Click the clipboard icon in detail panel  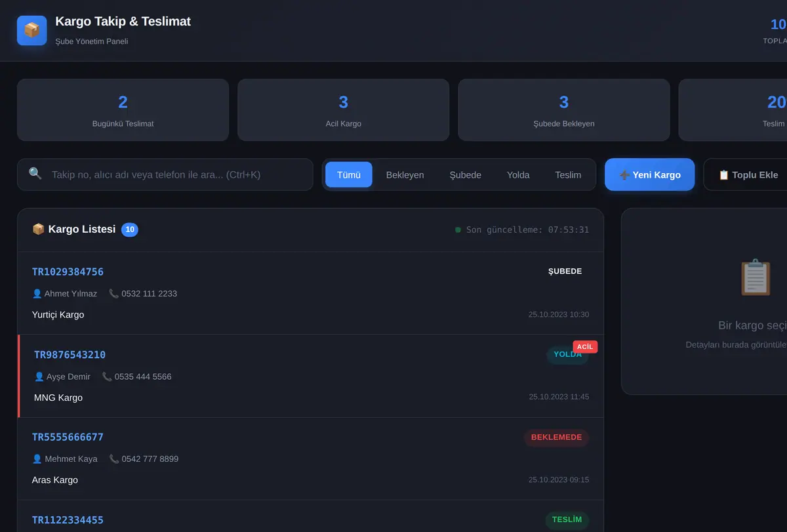[x=756, y=277]
